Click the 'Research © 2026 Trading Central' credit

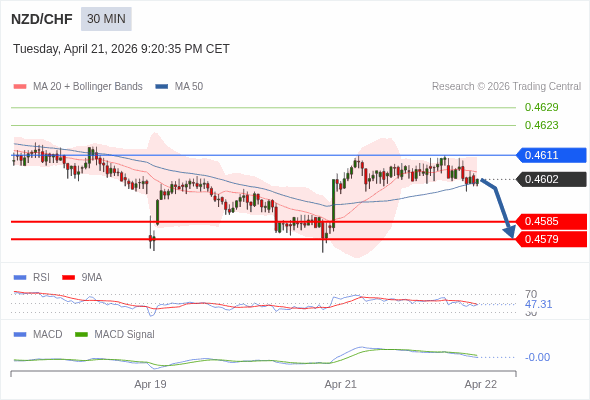tap(506, 87)
